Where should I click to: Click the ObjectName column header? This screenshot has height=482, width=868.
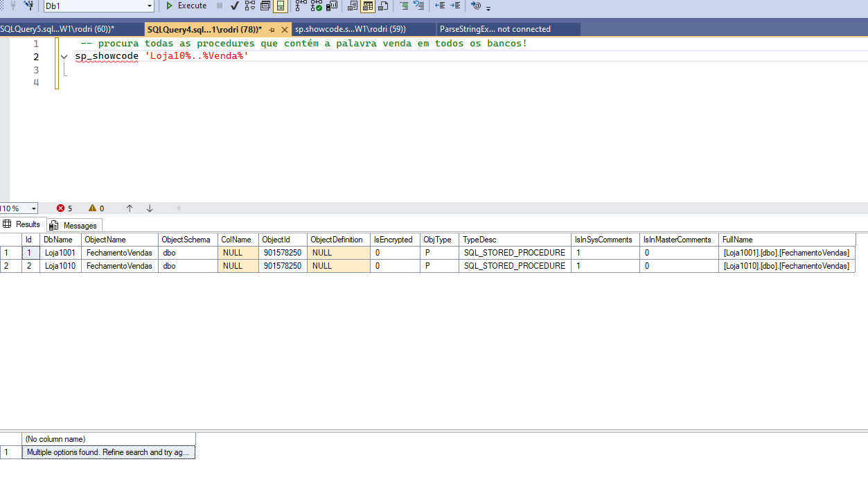(x=120, y=240)
